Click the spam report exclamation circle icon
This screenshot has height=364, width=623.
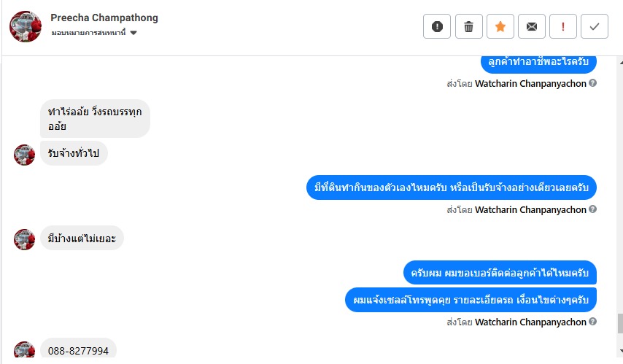pos(437,27)
